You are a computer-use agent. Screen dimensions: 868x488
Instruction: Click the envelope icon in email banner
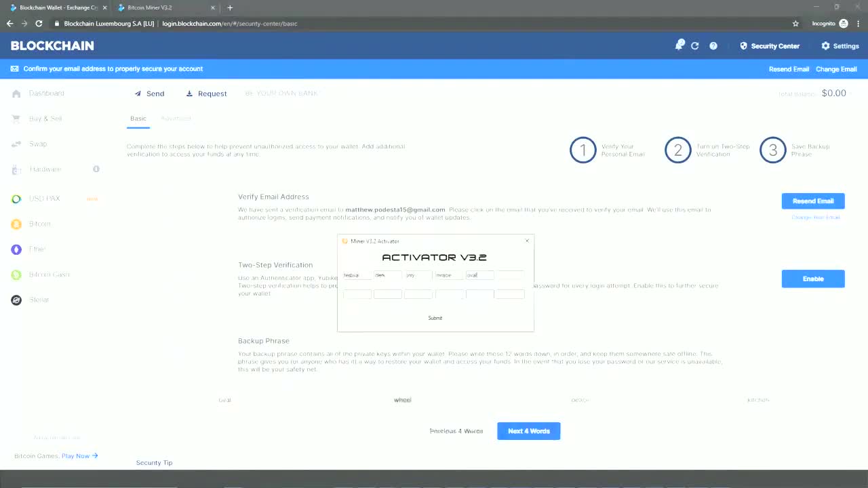(x=15, y=69)
